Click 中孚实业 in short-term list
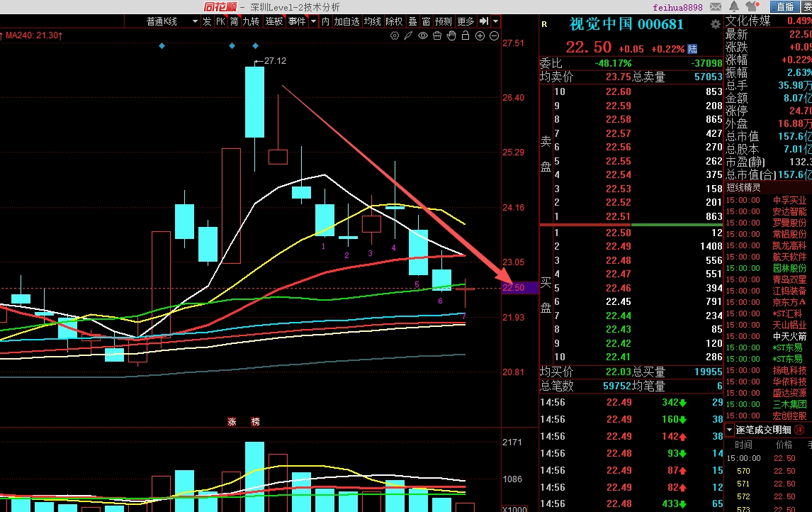The width and height of the screenshot is (812, 512). point(790,200)
